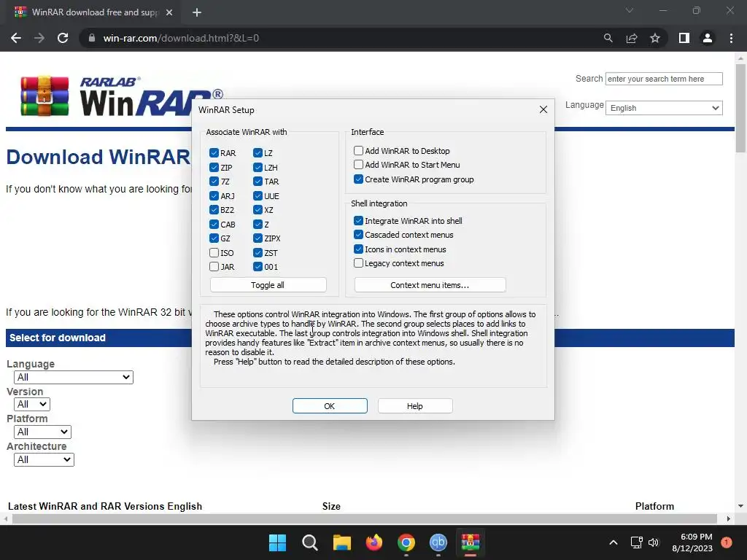Image resolution: width=747 pixels, height=560 pixels.
Task: Toggle 001 association checkbox
Action: pyautogui.click(x=258, y=267)
